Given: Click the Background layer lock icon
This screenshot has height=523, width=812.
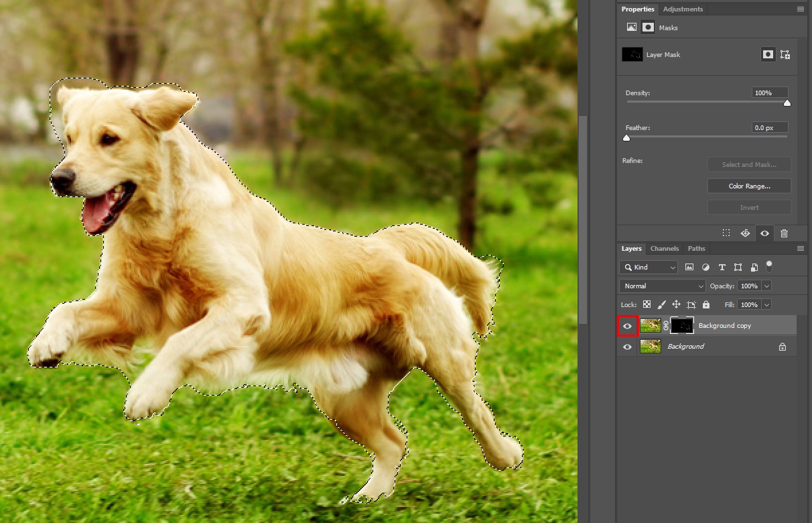Looking at the screenshot, I should [782, 347].
